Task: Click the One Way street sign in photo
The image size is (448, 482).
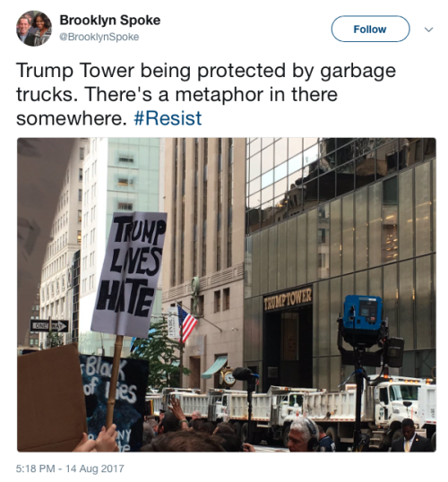Action: point(49,326)
